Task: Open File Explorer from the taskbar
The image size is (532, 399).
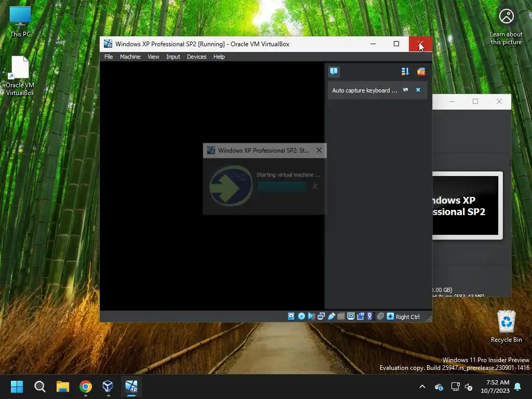Action: click(x=63, y=387)
